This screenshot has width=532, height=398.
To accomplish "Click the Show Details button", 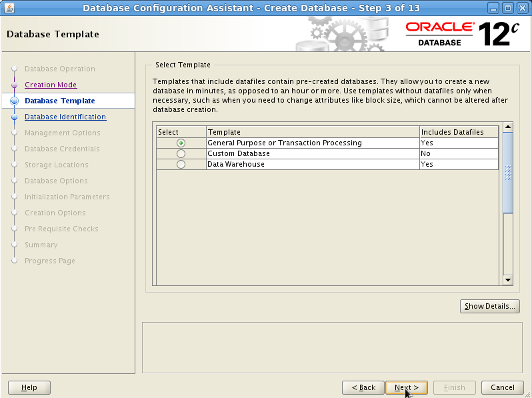I will tap(489, 306).
